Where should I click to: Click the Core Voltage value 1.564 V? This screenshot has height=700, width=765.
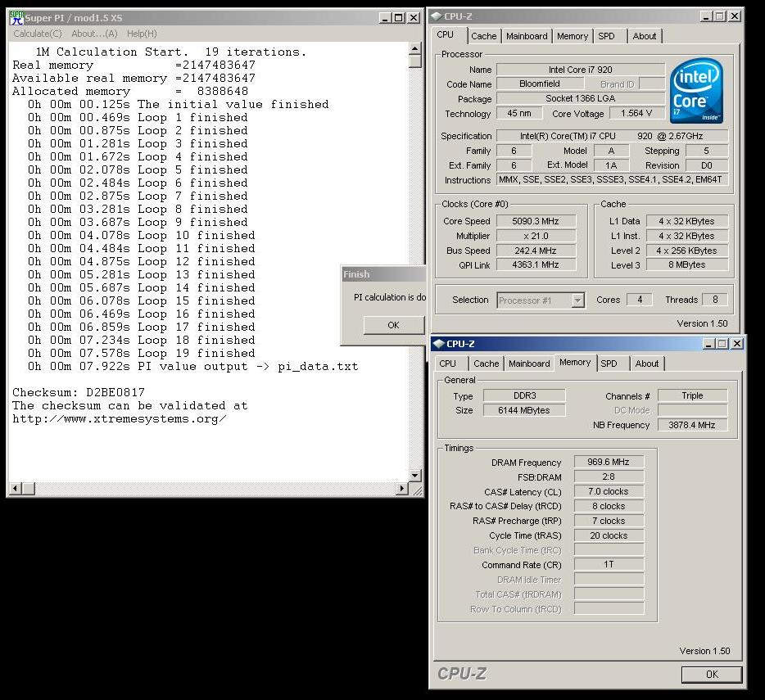coord(636,113)
